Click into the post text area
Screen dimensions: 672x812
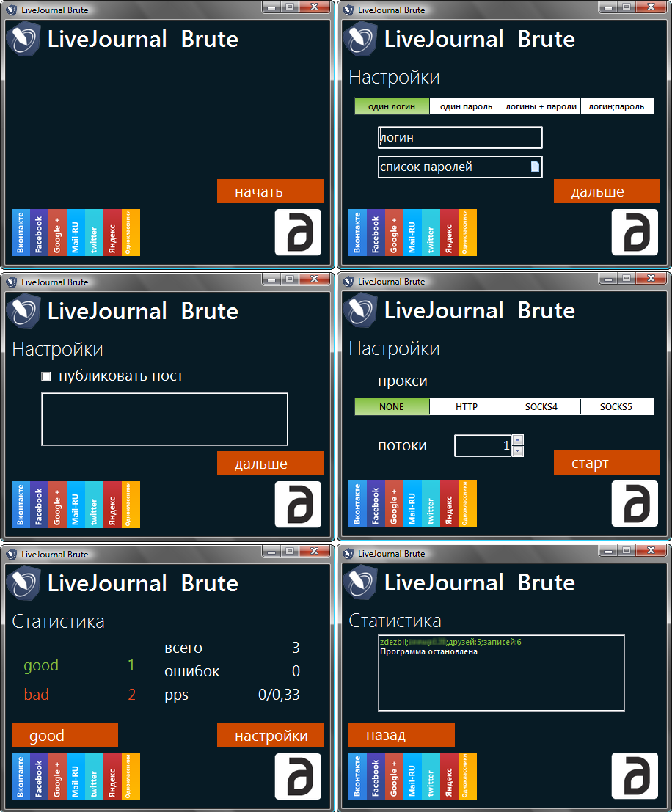164,419
